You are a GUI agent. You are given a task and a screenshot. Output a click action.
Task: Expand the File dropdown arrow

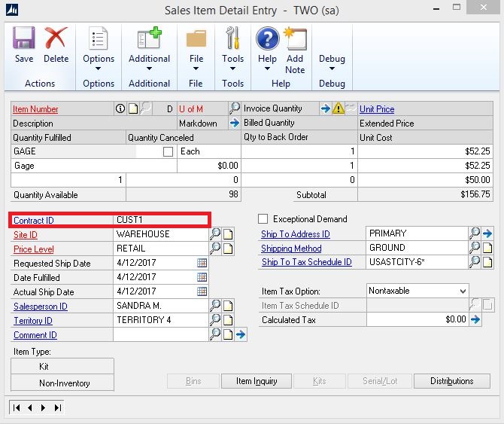coord(196,69)
